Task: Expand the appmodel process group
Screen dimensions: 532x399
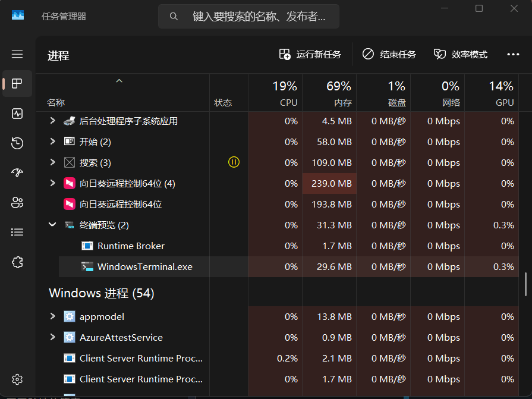Action: (52, 316)
